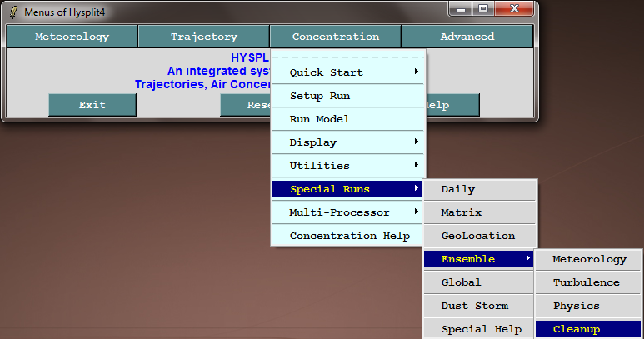Open the Trajectory menu
644x339 pixels.
click(203, 37)
